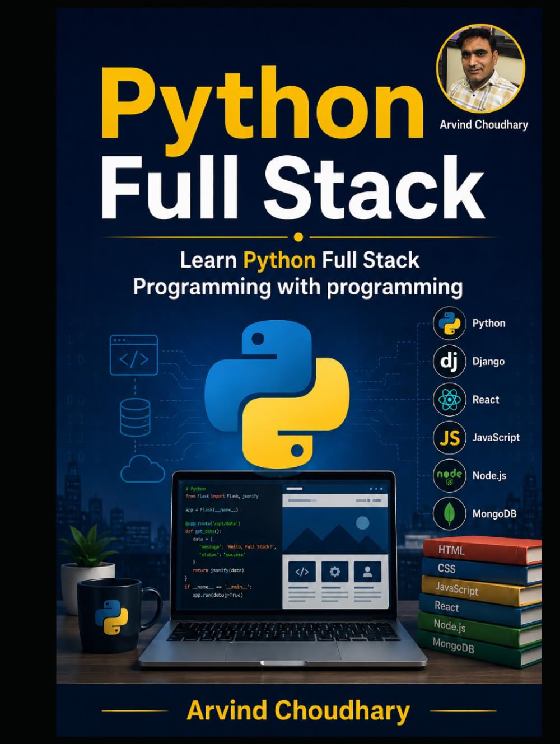560x744 pixels.
Task: Click "Arvind Choudhary" author name at bottom
Action: point(298,710)
